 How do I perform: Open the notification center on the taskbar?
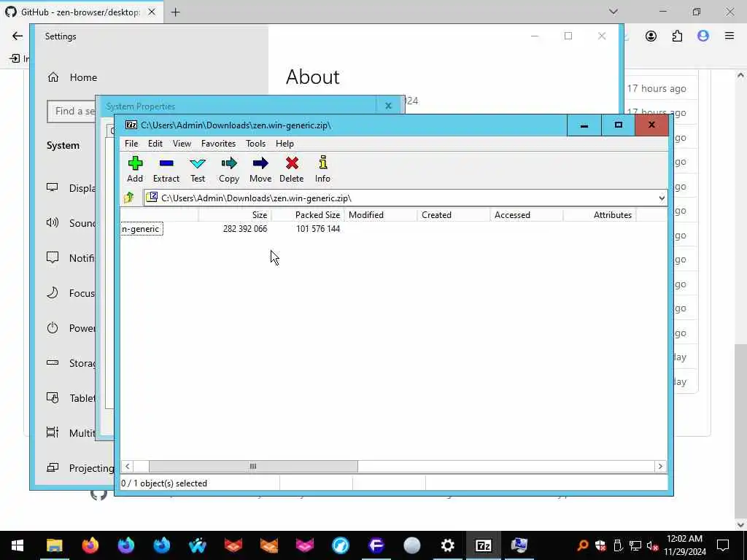click(x=723, y=545)
